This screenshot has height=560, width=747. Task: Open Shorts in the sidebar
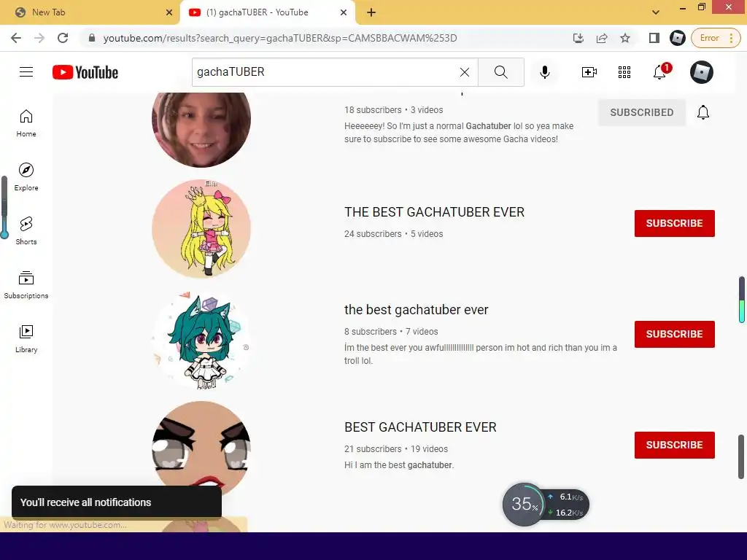tap(26, 231)
